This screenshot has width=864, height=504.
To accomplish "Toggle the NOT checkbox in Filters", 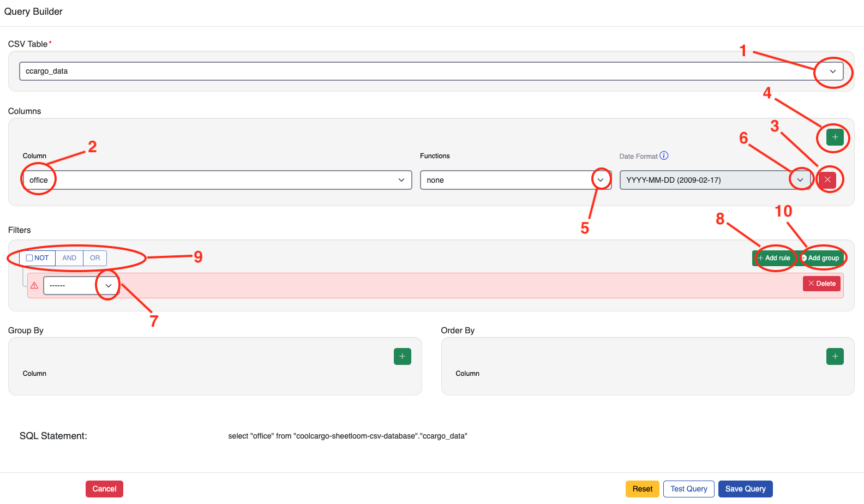I will [29, 258].
